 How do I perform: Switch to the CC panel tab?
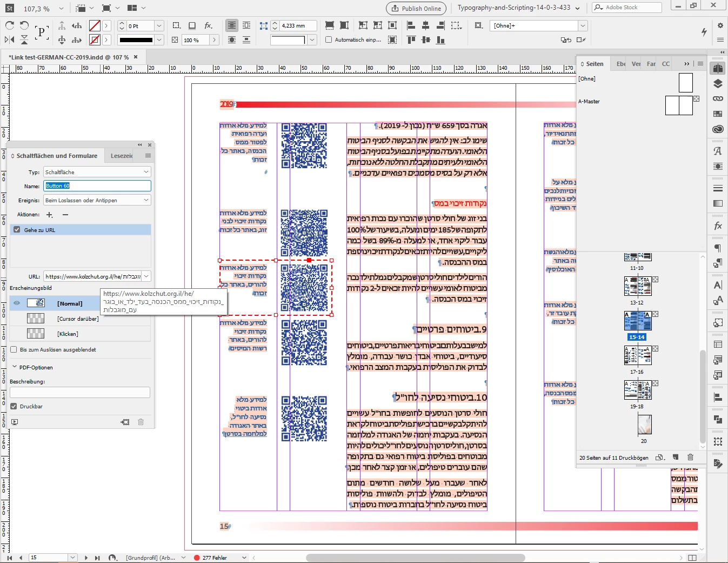tap(666, 64)
